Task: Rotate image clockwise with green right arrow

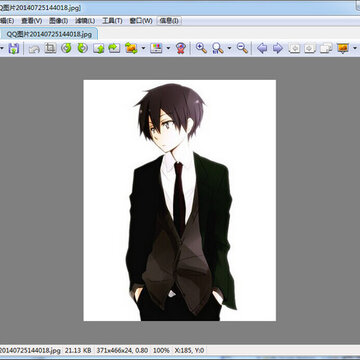Action: click(82, 48)
